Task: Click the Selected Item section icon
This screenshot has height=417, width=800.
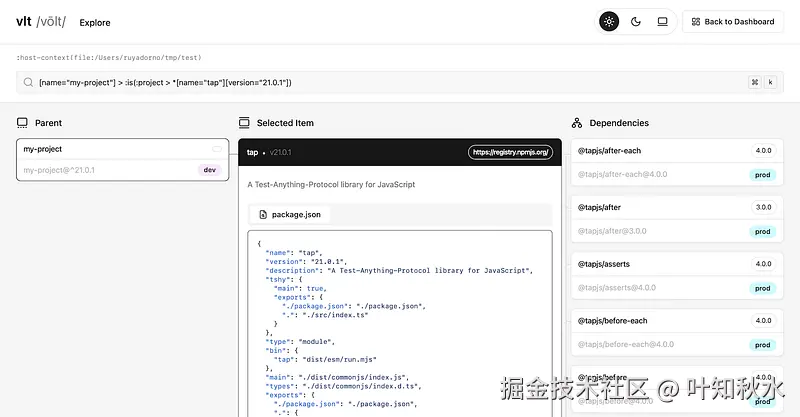Action: click(244, 123)
